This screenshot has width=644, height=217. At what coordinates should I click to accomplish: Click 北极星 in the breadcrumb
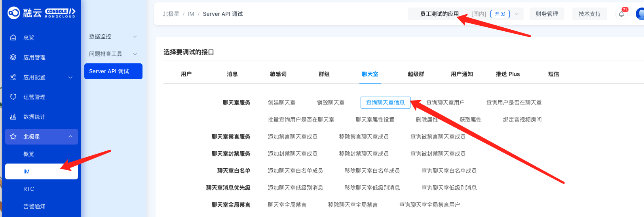[171, 14]
